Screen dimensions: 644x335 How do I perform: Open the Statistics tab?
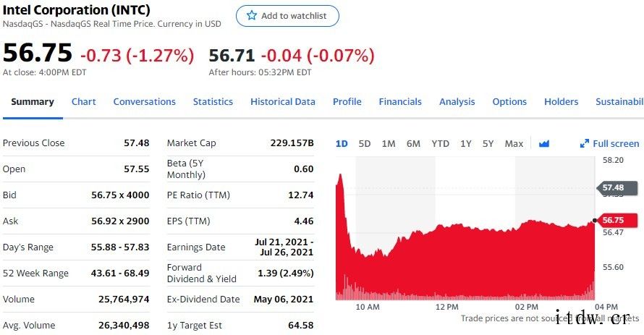point(213,102)
